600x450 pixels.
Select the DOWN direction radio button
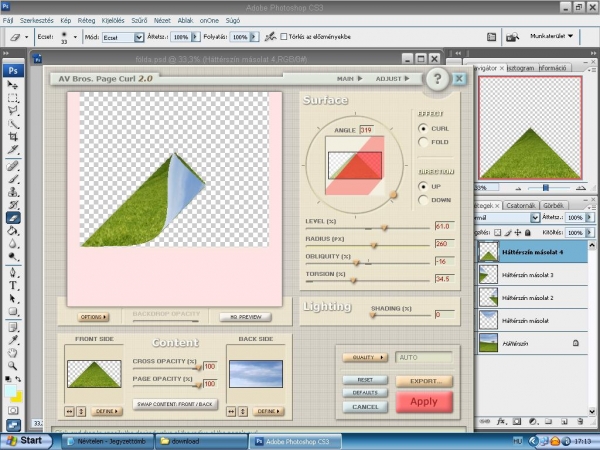[x=423, y=200]
